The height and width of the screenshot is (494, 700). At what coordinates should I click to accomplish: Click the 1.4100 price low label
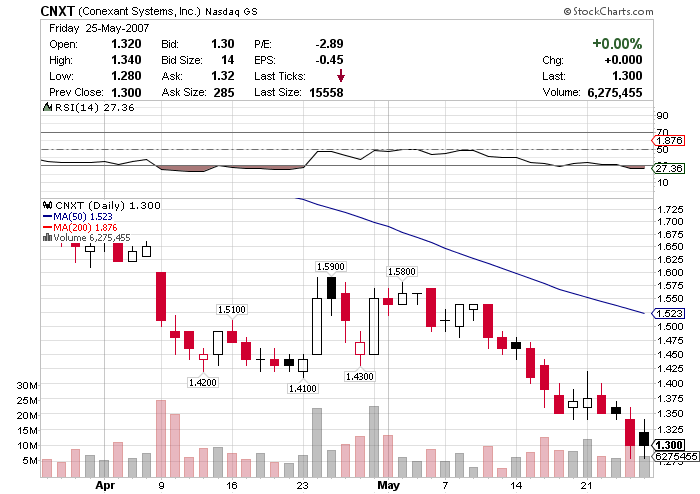tap(303, 388)
